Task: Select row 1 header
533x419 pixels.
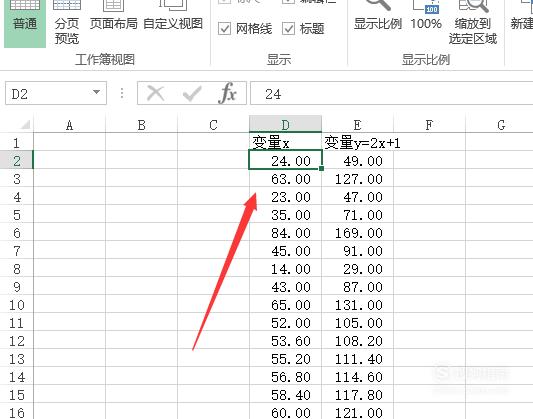Action: pyautogui.click(x=17, y=143)
